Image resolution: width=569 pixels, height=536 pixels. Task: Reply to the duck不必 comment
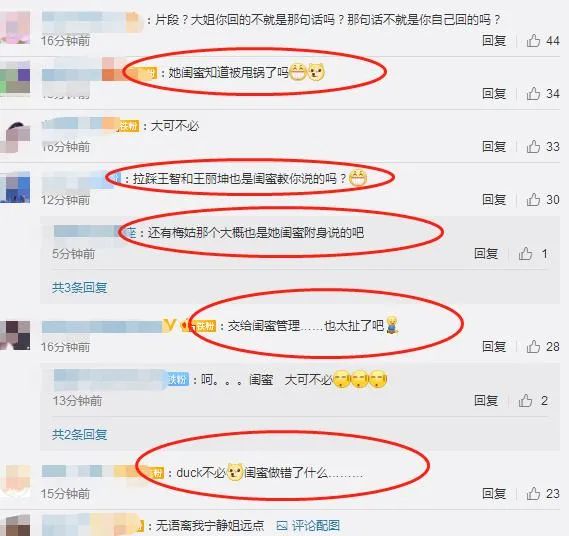pos(494,494)
